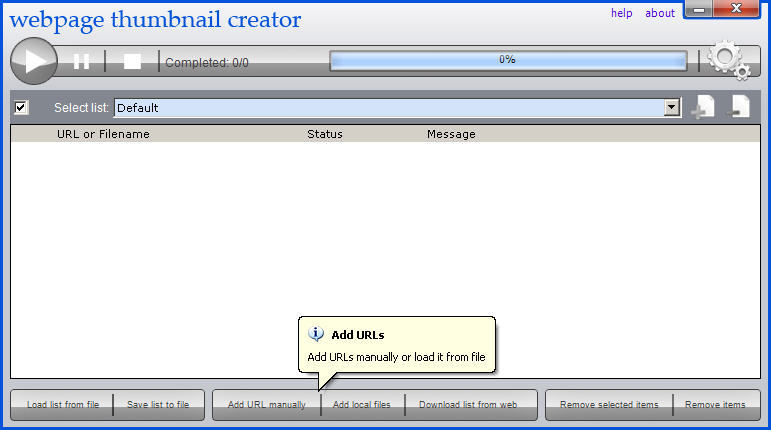Click the Completed: 0/0 counter text
771x430 pixels.
pos(207,63)
